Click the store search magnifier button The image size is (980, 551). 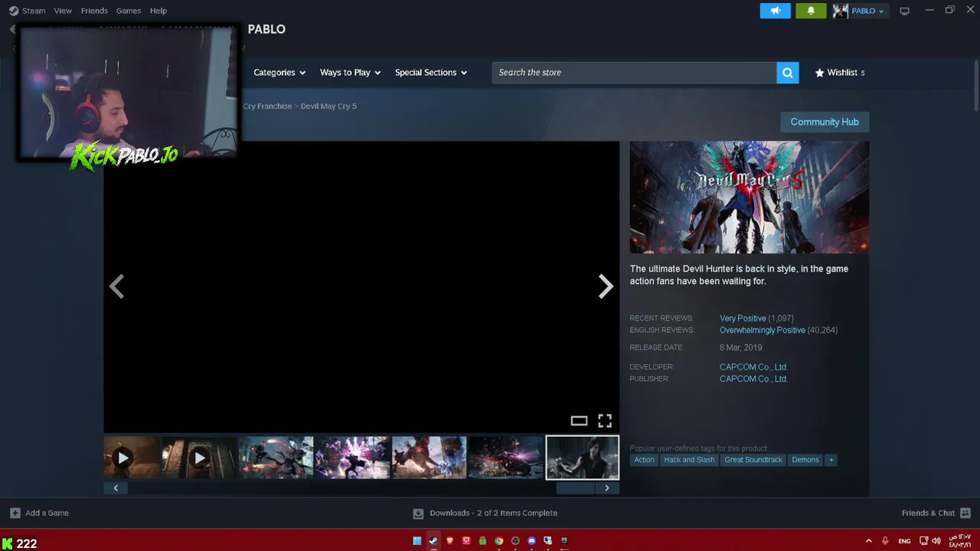(x=788, y=73)
